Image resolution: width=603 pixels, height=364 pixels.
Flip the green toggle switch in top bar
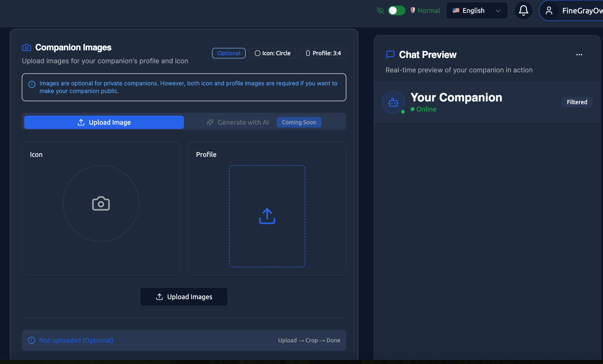click(x=396, y=11)
